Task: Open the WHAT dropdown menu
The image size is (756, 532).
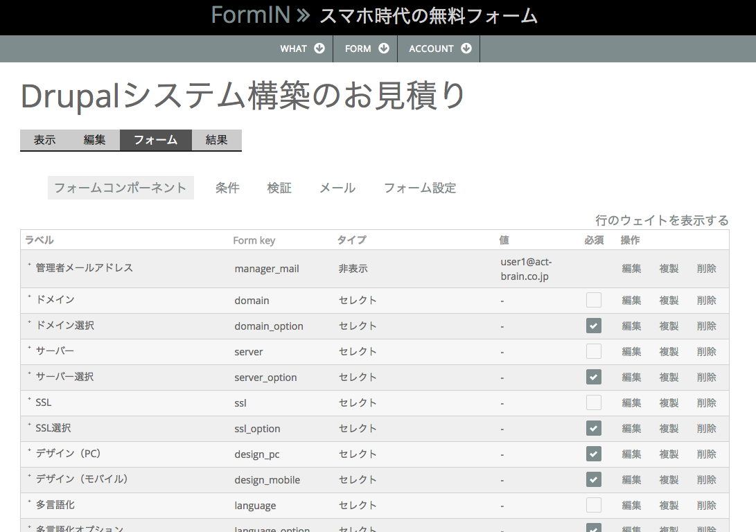Action: point(302,48)
